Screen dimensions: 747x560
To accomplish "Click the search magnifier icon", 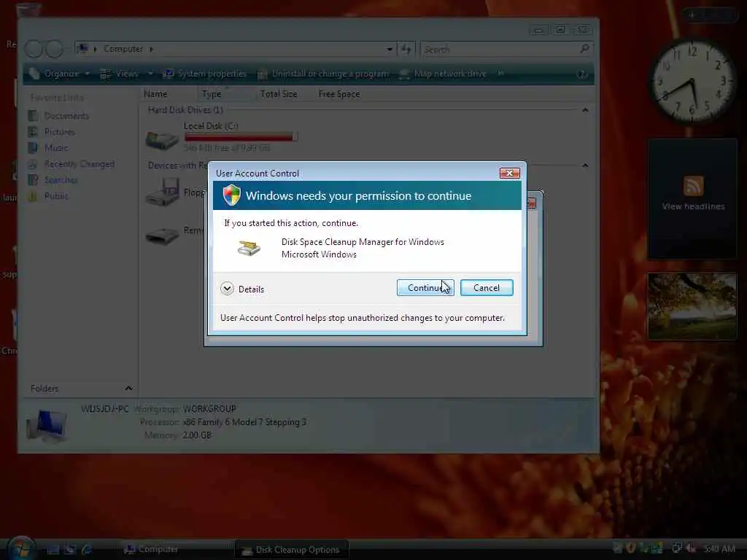I will click(584, 49).
